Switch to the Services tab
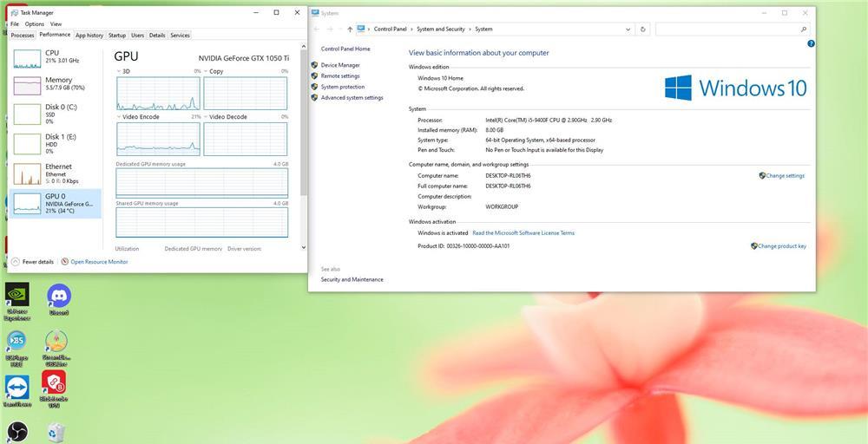 coord(180,36)
